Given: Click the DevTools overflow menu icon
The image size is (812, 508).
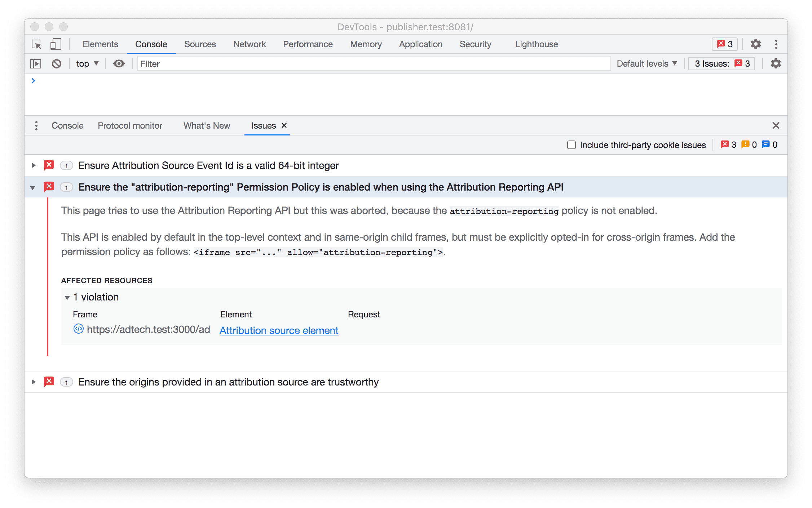Looking at the screenshot, I should (x=776, y=43).
